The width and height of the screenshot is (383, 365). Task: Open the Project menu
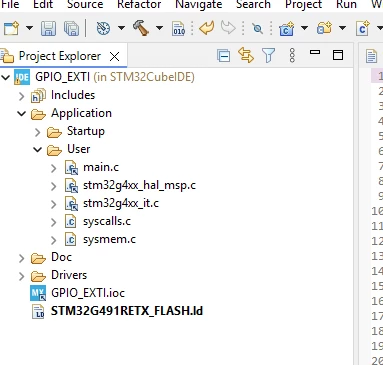click(303, 4)
